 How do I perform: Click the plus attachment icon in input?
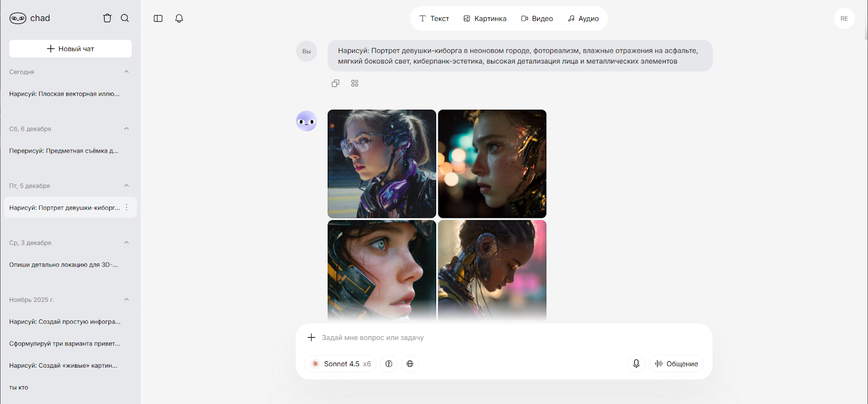[x=311, y=338]
